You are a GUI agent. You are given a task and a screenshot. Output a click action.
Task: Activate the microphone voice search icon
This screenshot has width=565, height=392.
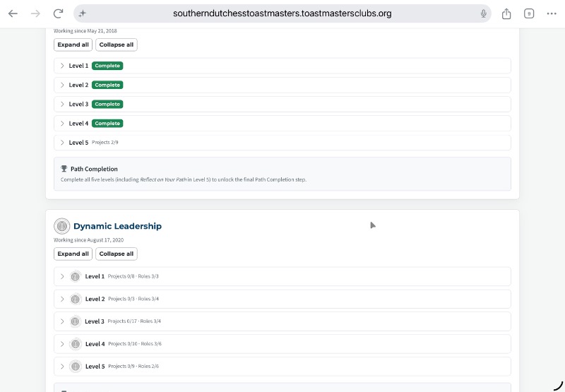[x=483, y=13]
